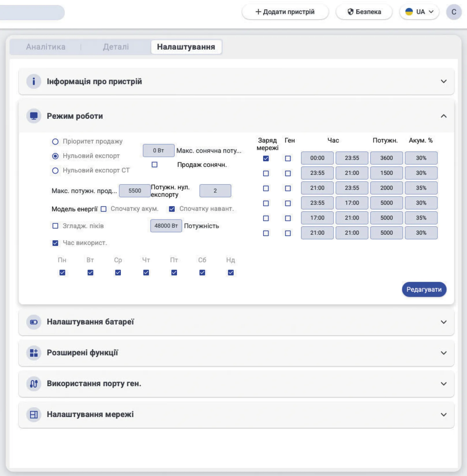Click the 17:00 end time field in 23:55 row

(352, 203)
